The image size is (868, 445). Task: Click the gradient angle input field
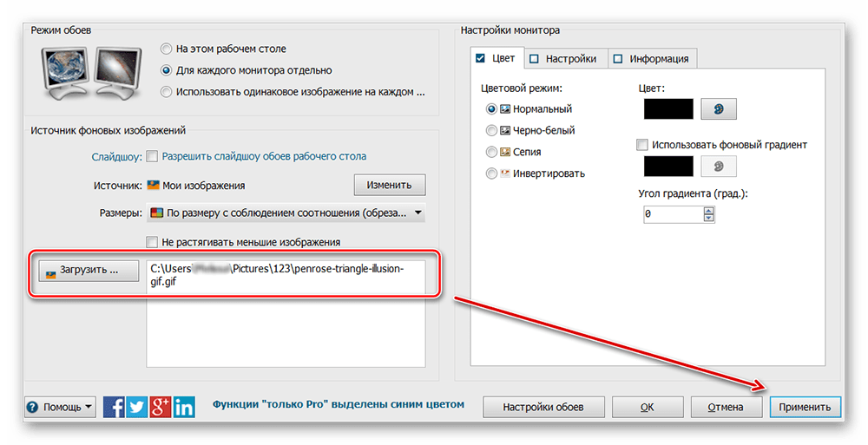[x=674, y=214]
